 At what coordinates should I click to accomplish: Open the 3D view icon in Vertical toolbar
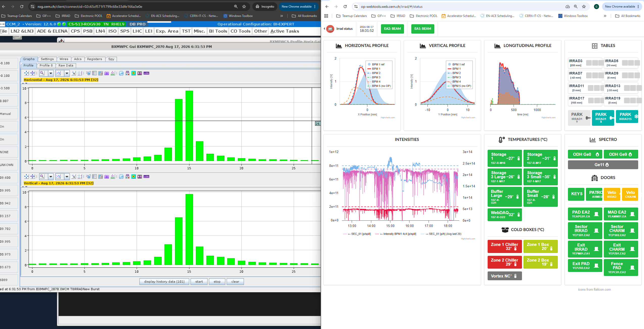(128, 176)
